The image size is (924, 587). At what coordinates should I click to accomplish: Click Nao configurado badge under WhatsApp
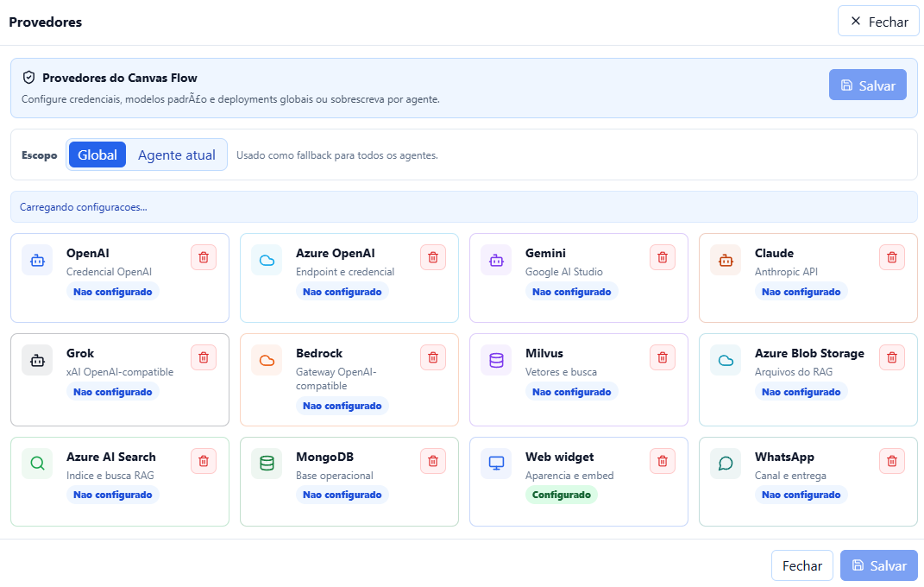pyautogui.click(x=801, y=495)
